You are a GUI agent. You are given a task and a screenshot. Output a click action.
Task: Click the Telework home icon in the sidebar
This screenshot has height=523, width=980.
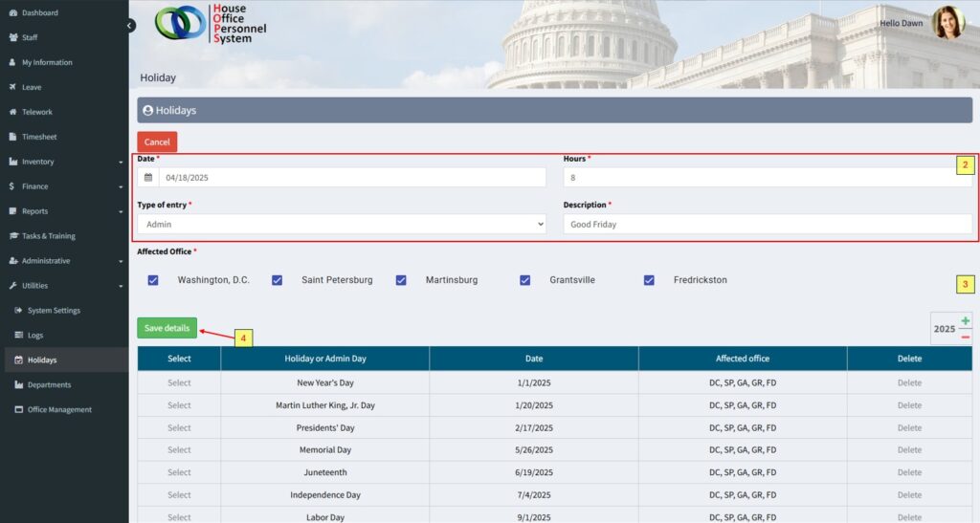tap(13, 112)
